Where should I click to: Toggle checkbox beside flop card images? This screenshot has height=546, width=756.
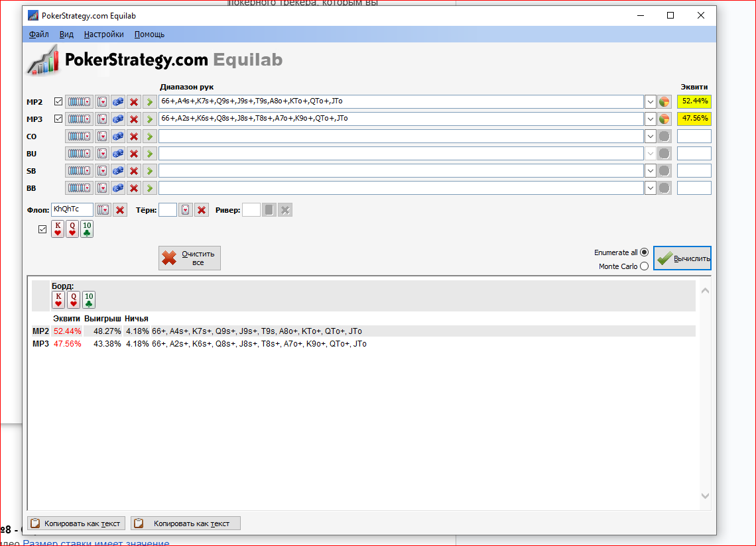42,229
